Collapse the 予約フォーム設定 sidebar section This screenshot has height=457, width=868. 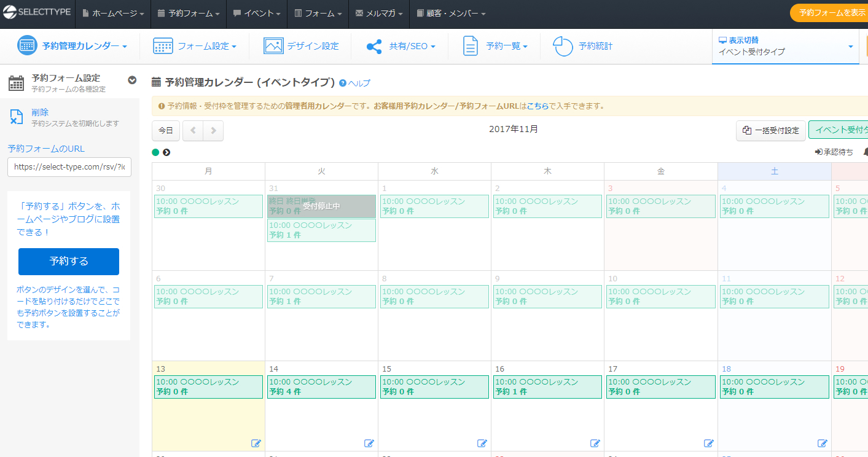(131, 80)
